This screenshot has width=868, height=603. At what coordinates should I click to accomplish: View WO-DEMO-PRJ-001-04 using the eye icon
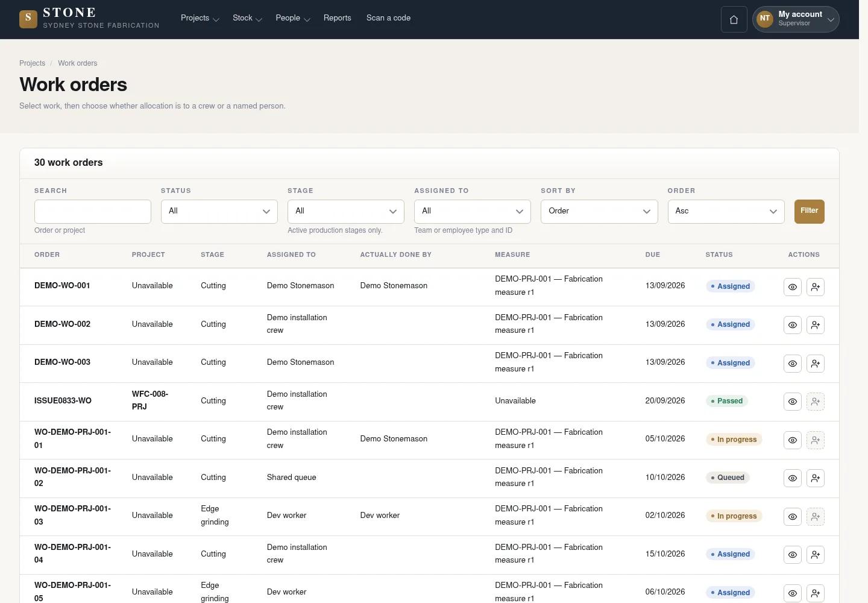pyautogui.click(x=793, y=555)
